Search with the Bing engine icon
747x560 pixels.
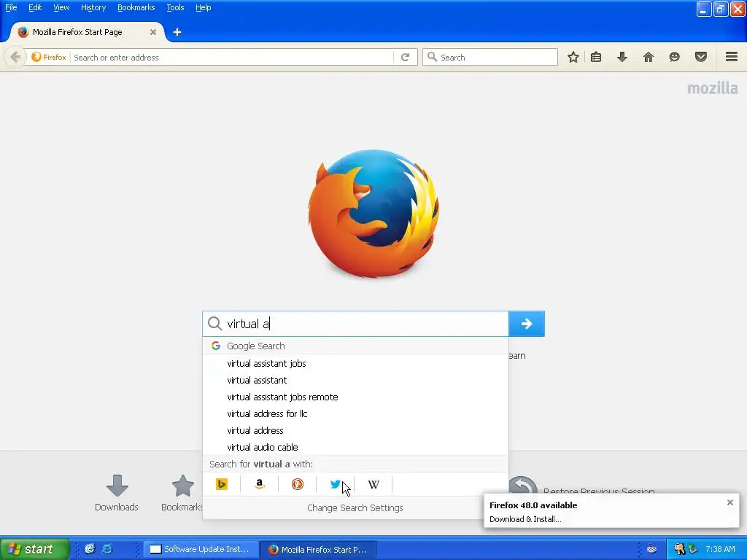222,484
